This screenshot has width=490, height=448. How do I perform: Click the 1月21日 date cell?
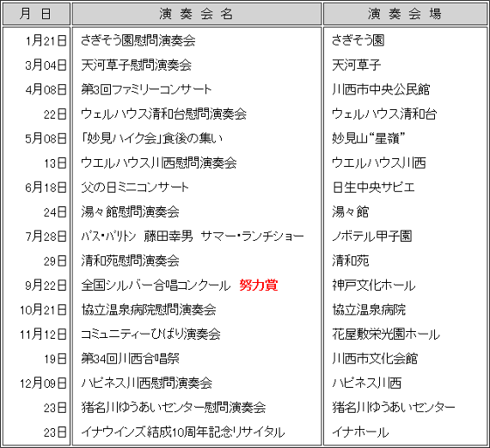coord(46,40)
